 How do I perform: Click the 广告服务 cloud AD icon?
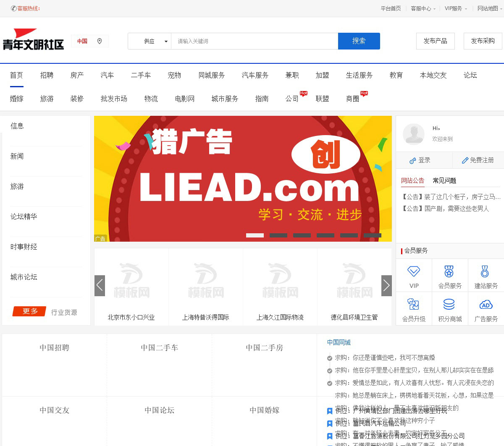coord(486,305)
